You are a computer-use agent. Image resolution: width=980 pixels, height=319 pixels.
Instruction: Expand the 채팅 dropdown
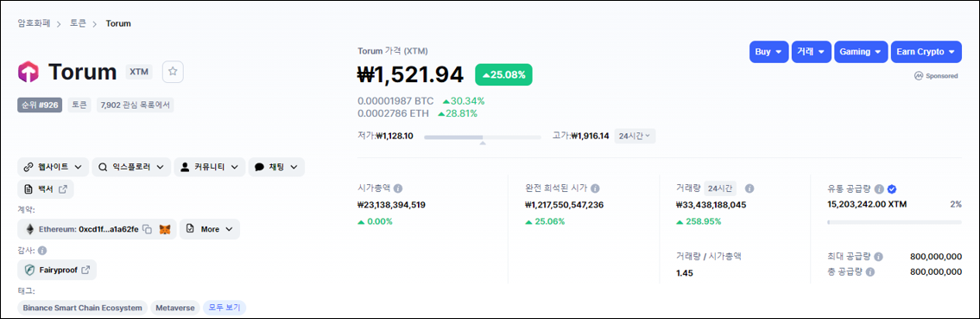click(x=276, y=168)
